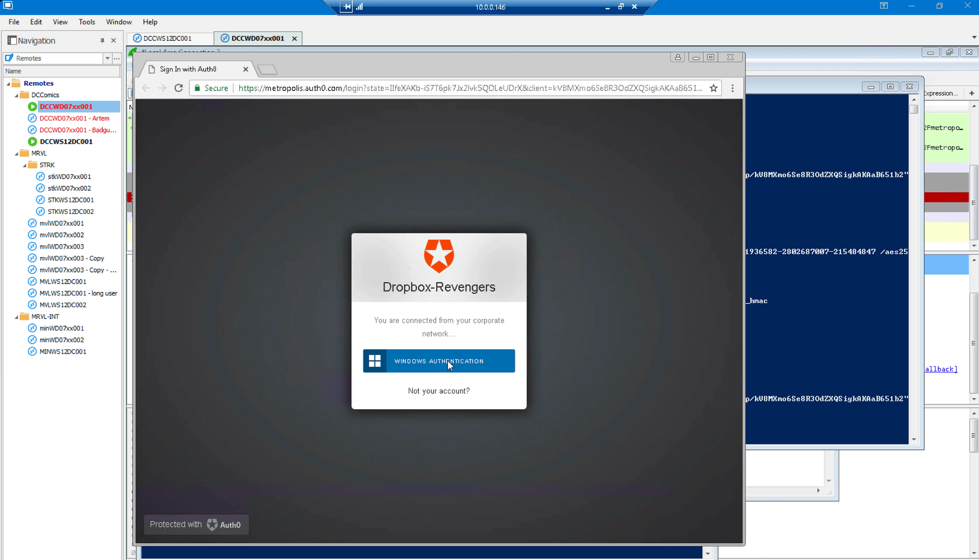Click the callback link in the right pane
The width and height of the screenshot is (979, 560).
(x=941, y=369)
